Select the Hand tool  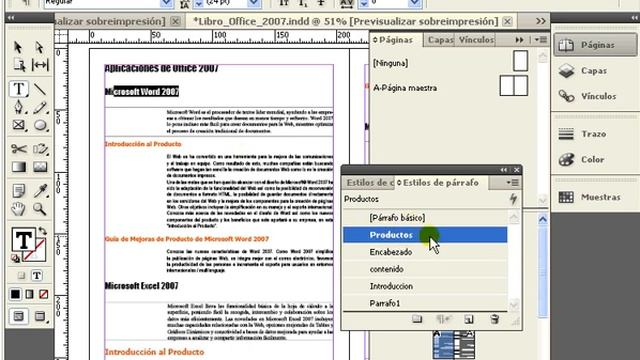click(x=18, y=209)
